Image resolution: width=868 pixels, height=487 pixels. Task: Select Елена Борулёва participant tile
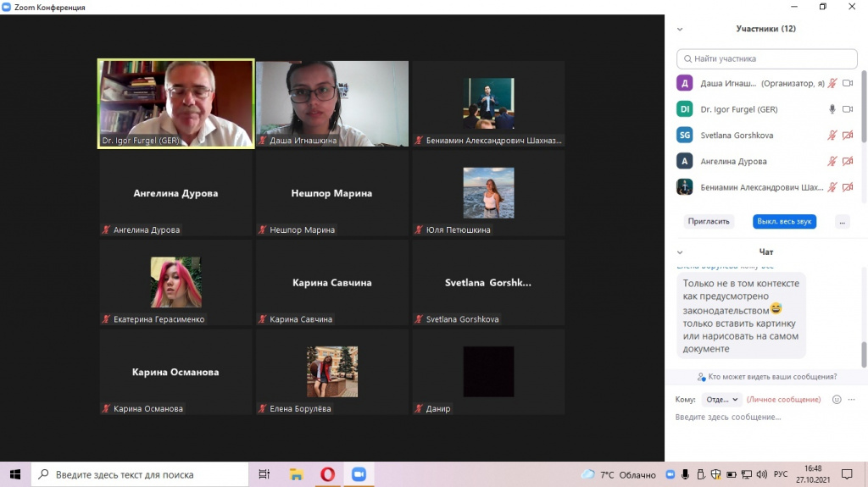pyautogui.click(x=332, y=372)
